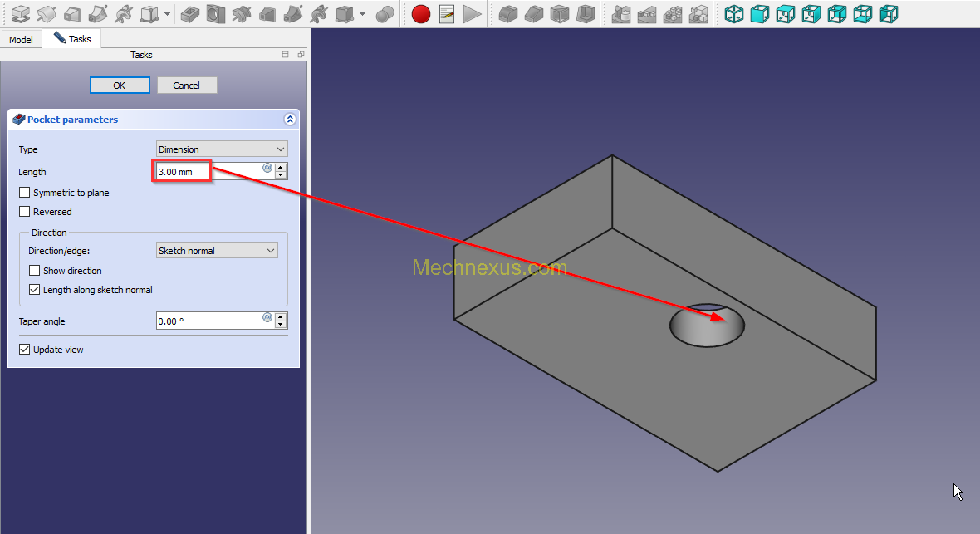Decrease Length with down arrow
The image size is (980, 534).
(281, 175)
